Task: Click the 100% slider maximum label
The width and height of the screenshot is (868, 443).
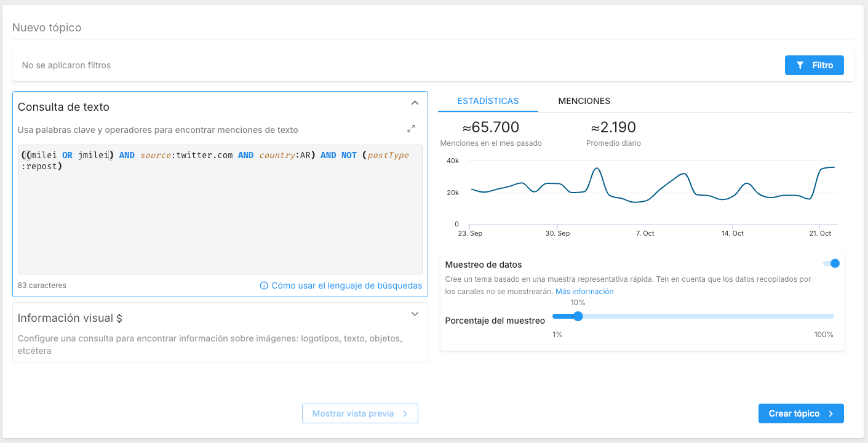Action: pyautogui.click(x=824, y=335)
